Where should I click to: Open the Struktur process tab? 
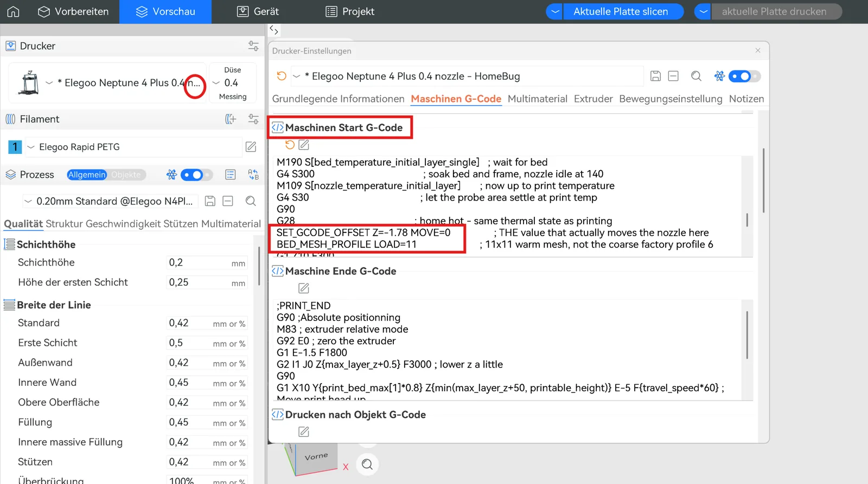click(x=65, y=224)
